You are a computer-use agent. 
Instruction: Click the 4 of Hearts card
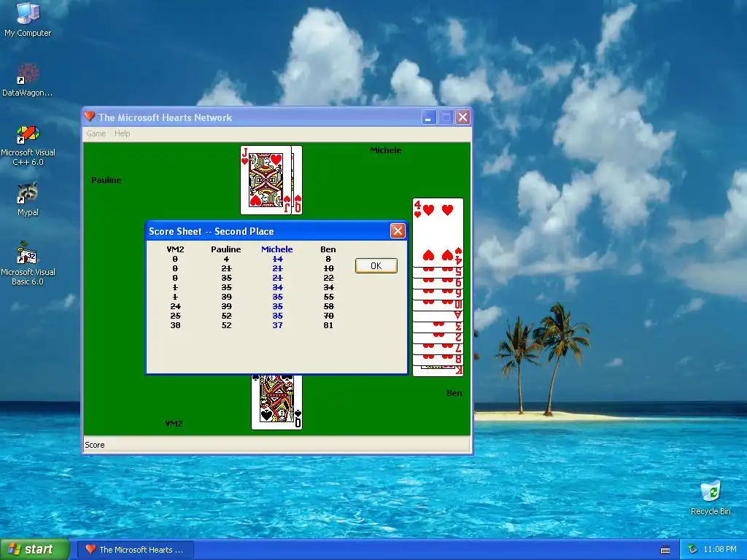[x=438, y=232]
